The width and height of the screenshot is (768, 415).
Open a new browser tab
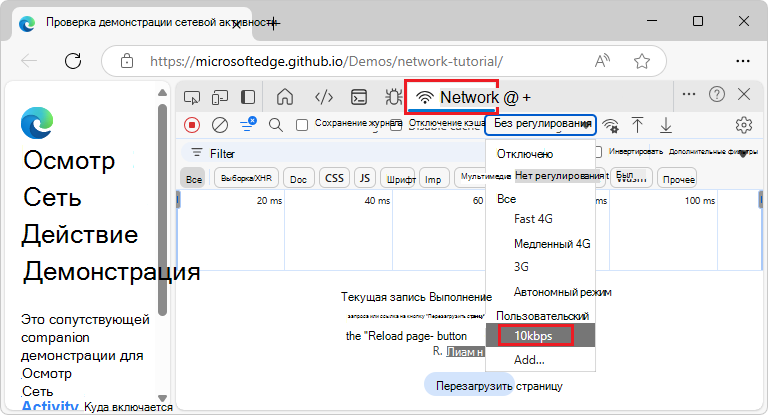point(273,23)
